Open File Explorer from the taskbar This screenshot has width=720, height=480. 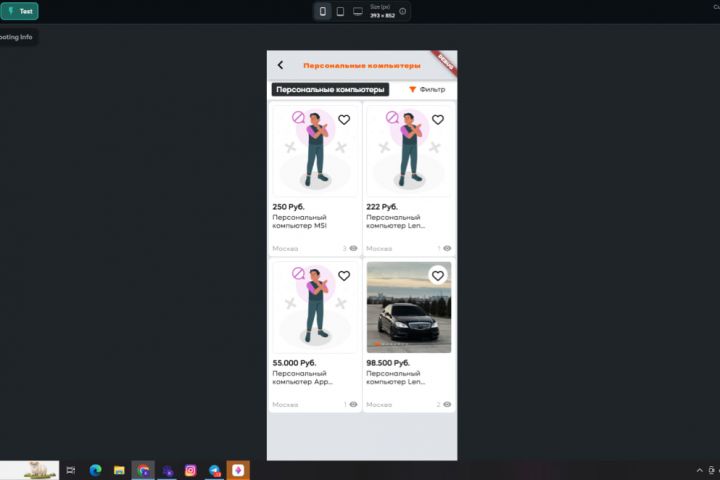click(119, 470)
